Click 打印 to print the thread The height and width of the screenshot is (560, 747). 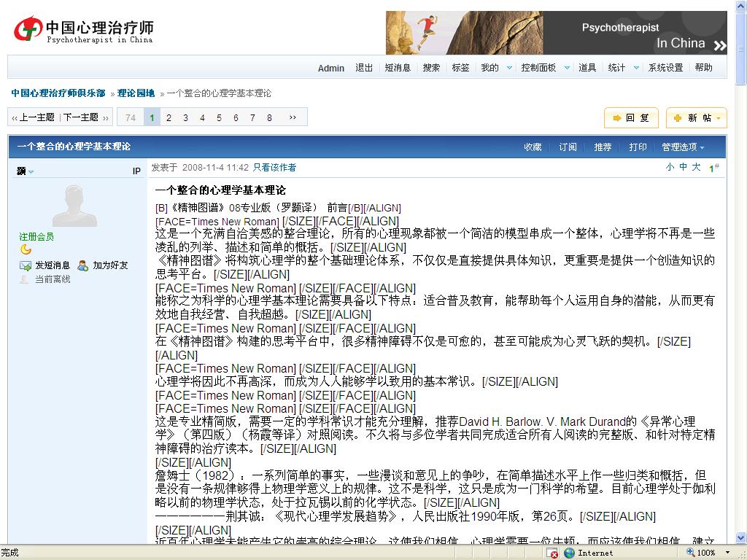pos(638,147)
